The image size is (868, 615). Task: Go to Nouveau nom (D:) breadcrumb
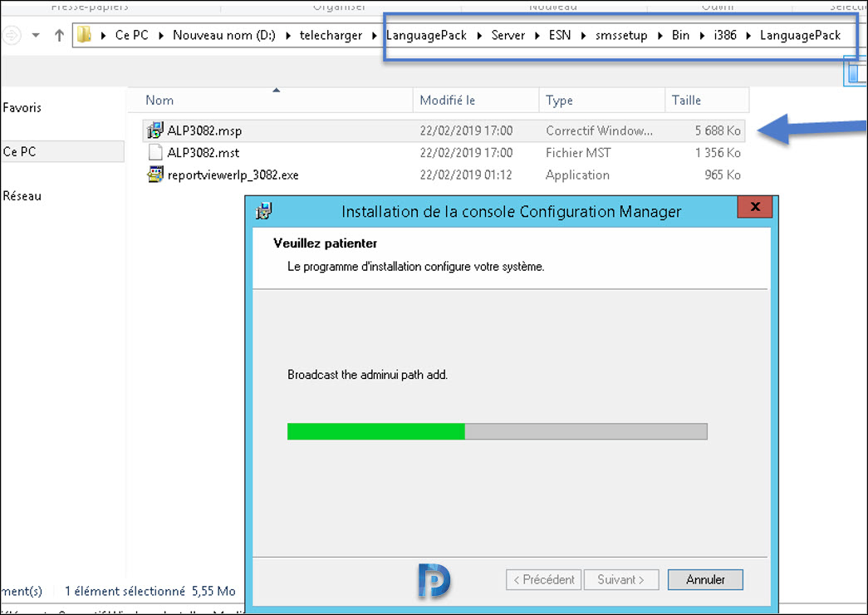click(x=223, y=35)
